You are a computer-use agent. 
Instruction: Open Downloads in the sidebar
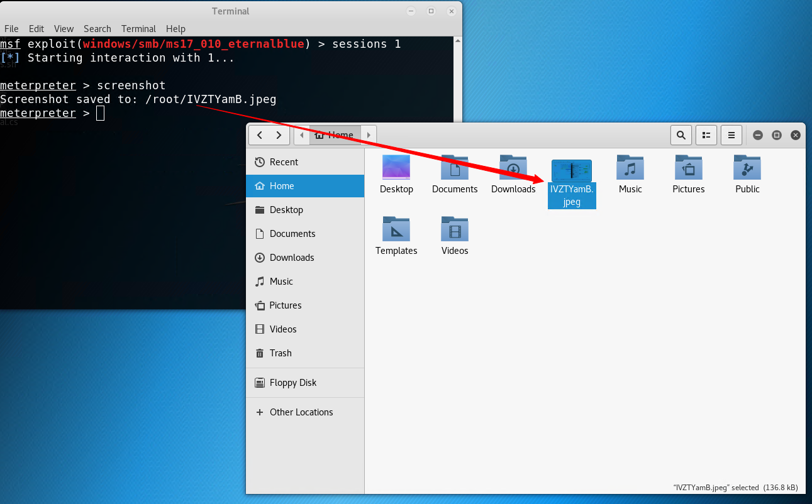coord(305,258)
